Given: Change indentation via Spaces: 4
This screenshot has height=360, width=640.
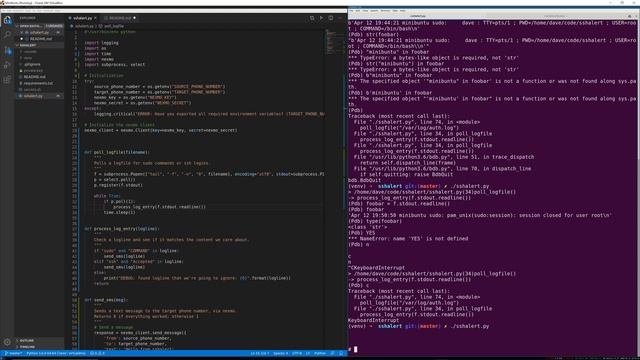Looking at the screenshot, I should pos(280,353).
